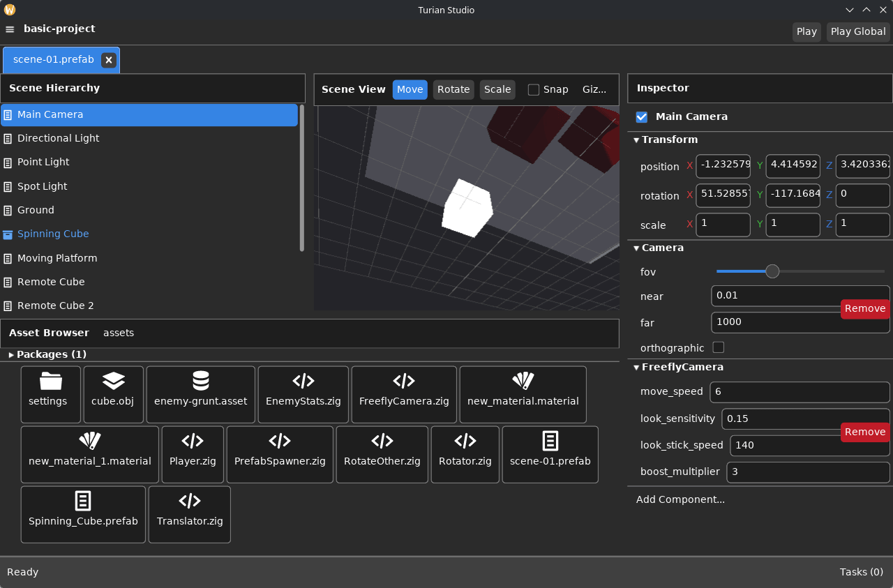Click the Scene Hierarchy scrollbar

click(302, 178)
